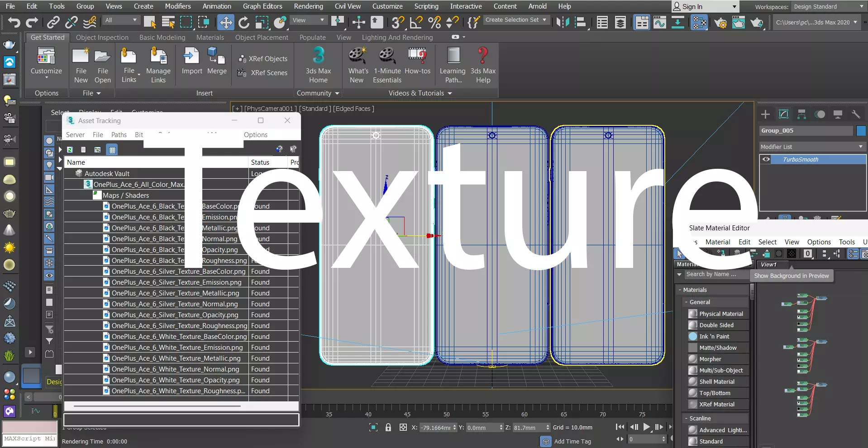
Task: Click the Table View icon in Asset Tracking
Action: click(x=112, y=149)
